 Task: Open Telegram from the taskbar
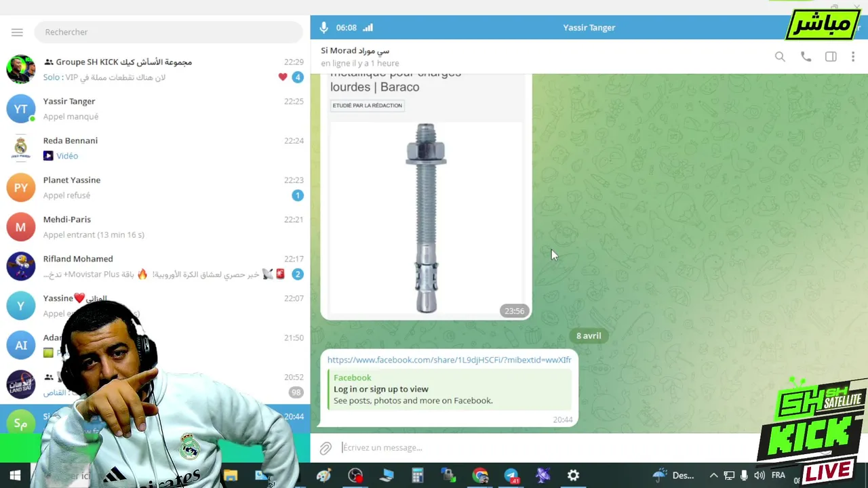pyautogui.click(x=511, y=476)
